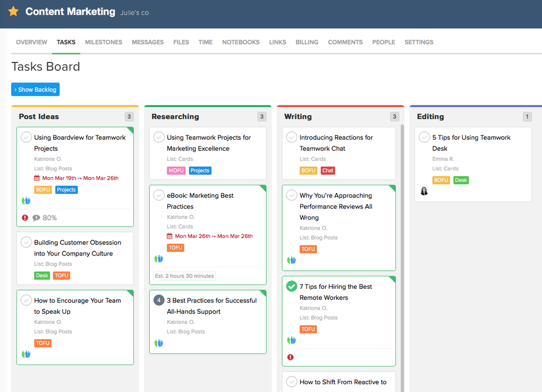Click the Writing column count badge
The height and width of the screenshot is (392, 542).
pyautogui.click(x=394, y=116)
